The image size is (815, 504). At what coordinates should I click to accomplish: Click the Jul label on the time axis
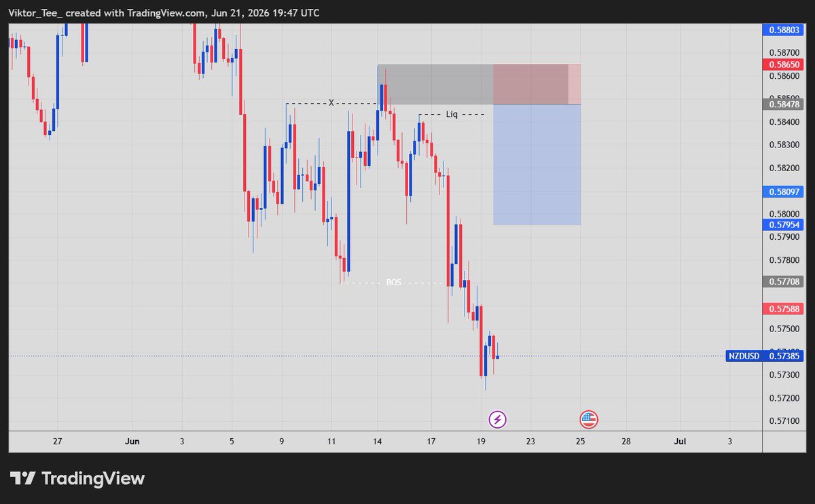(680, 442)
